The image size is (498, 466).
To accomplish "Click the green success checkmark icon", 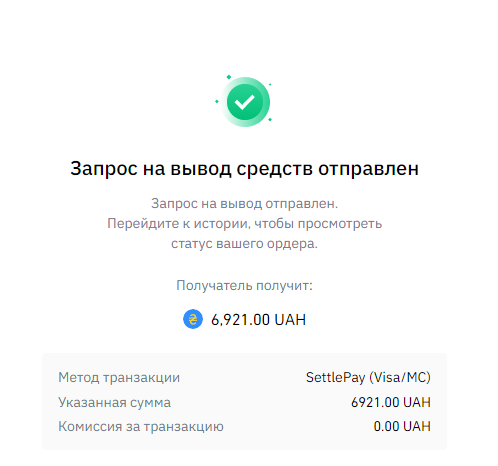I will (245, 102).
